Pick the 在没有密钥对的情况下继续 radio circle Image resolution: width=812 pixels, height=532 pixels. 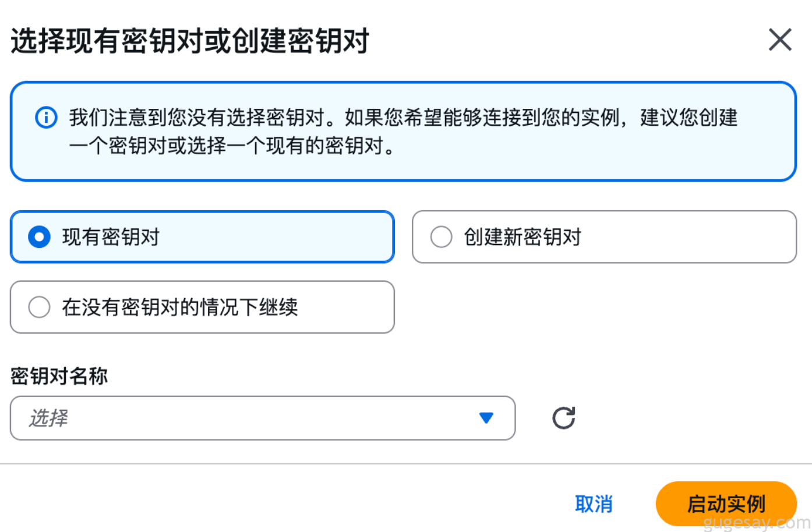tap(39, 307)
